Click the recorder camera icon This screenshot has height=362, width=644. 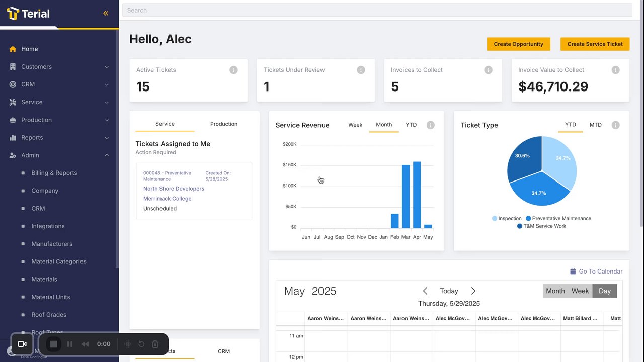tap(22, 344)
